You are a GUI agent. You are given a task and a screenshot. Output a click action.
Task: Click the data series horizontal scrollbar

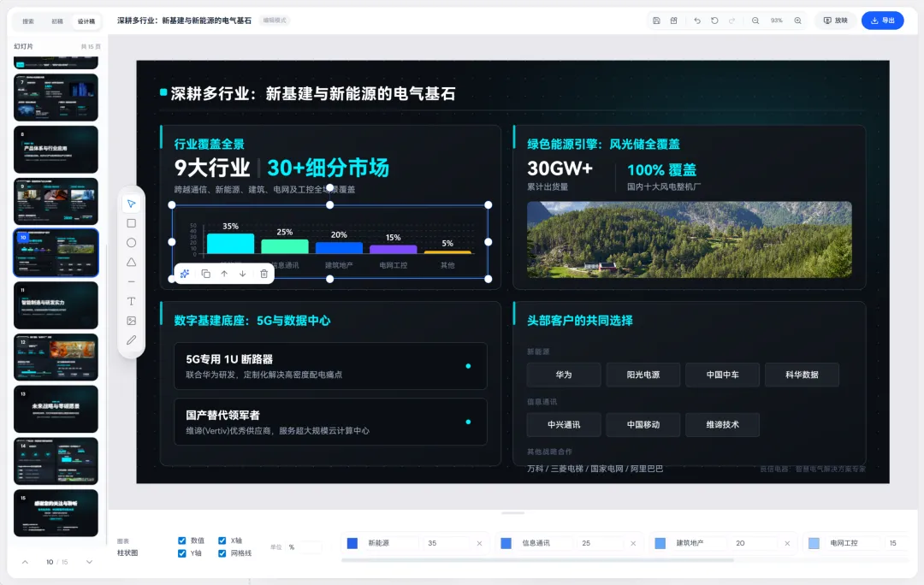(537, 560)
